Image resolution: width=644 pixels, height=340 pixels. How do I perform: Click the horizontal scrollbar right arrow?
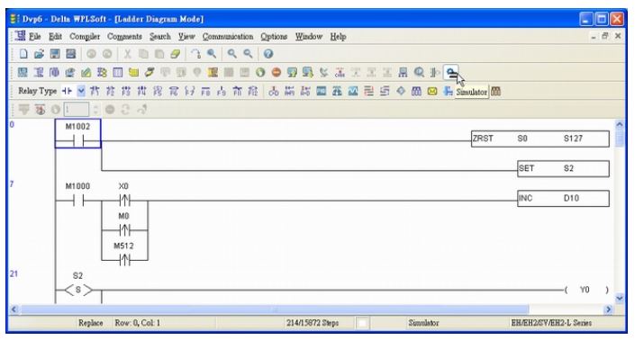609,309
